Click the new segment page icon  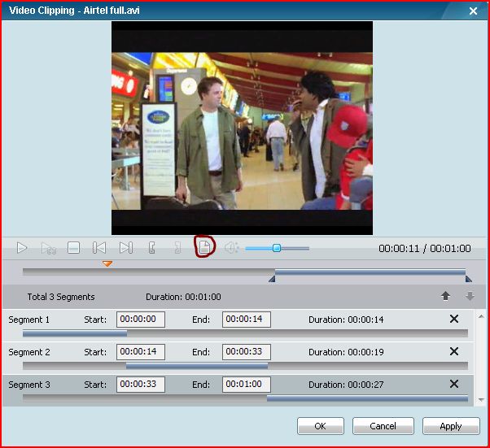205,247
